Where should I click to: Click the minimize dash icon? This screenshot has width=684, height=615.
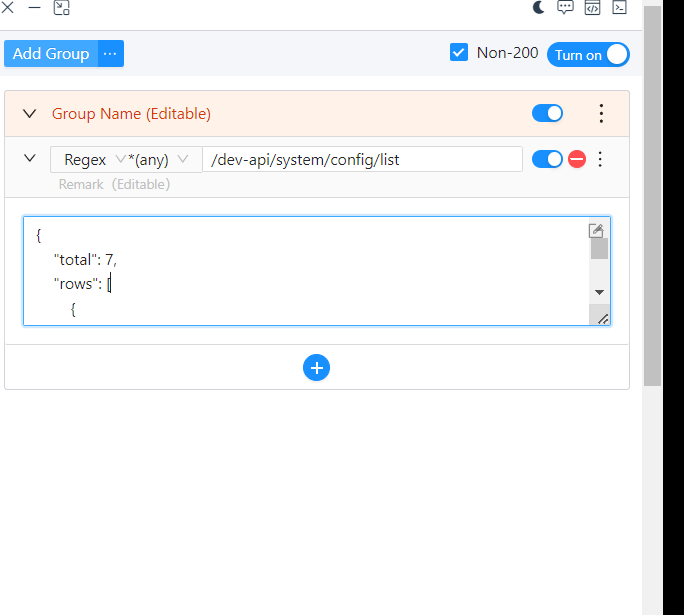[34, 7]
